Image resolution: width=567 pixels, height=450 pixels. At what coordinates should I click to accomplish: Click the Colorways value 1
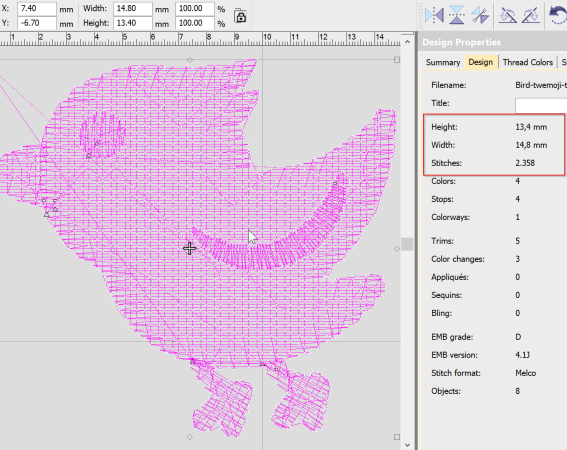tap(518, 217)
